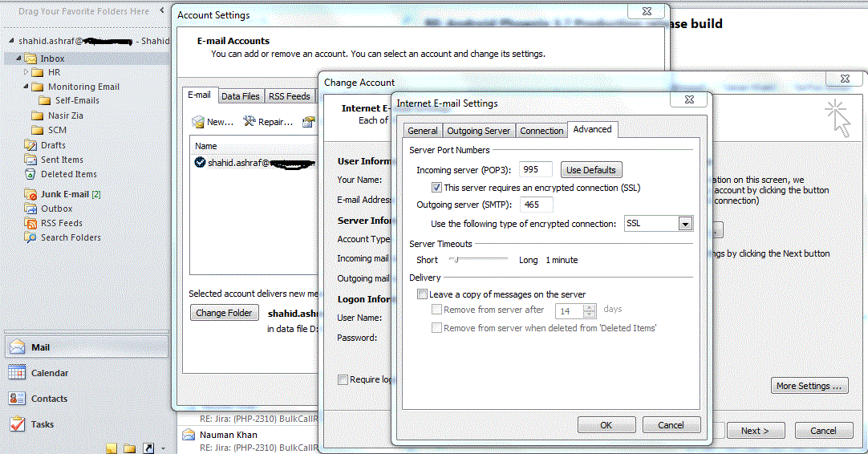Viewport: 868px width, 454px height.
Task: Click the Server Timeouts slider
Action: pos(454,260)
